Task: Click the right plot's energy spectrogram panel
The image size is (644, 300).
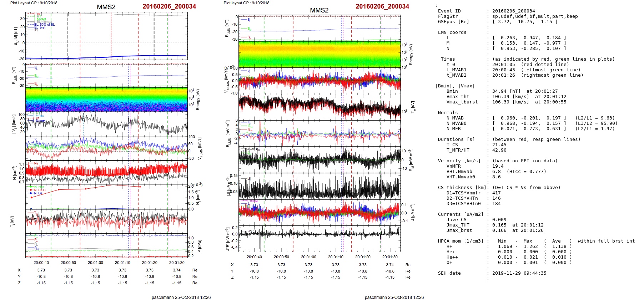Action: tap(320, 54)
